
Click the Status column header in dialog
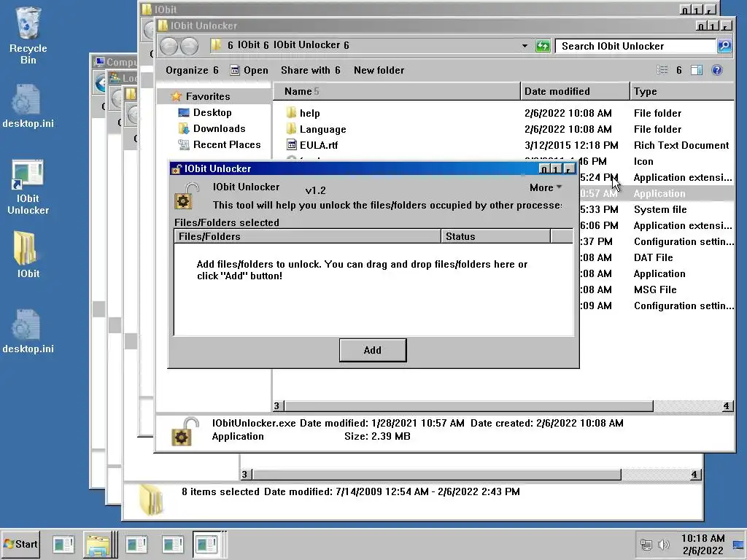[x=496, y=236]
